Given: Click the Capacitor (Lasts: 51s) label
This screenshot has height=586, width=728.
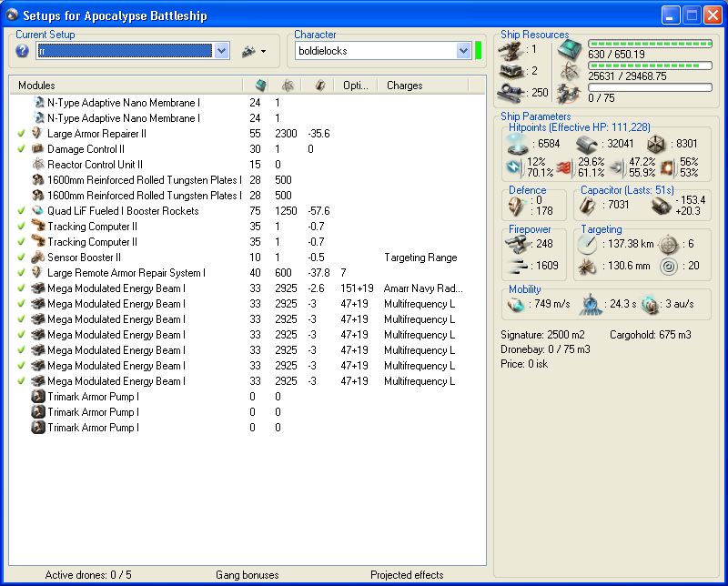Looking at the screenshot, I should (627, 190).
